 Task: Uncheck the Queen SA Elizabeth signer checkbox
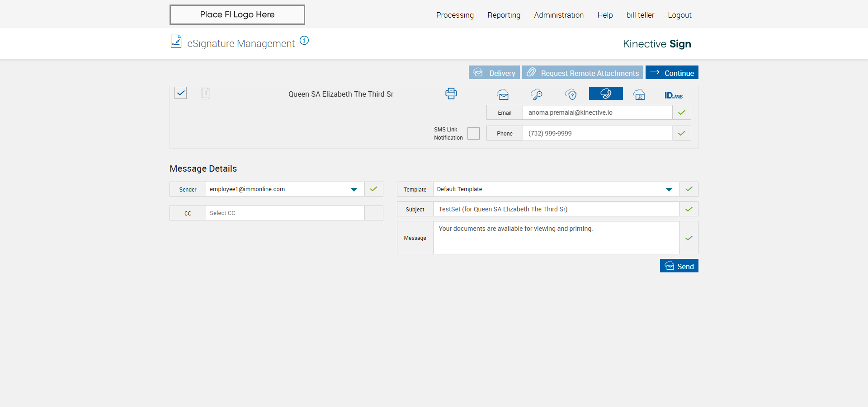181,93
